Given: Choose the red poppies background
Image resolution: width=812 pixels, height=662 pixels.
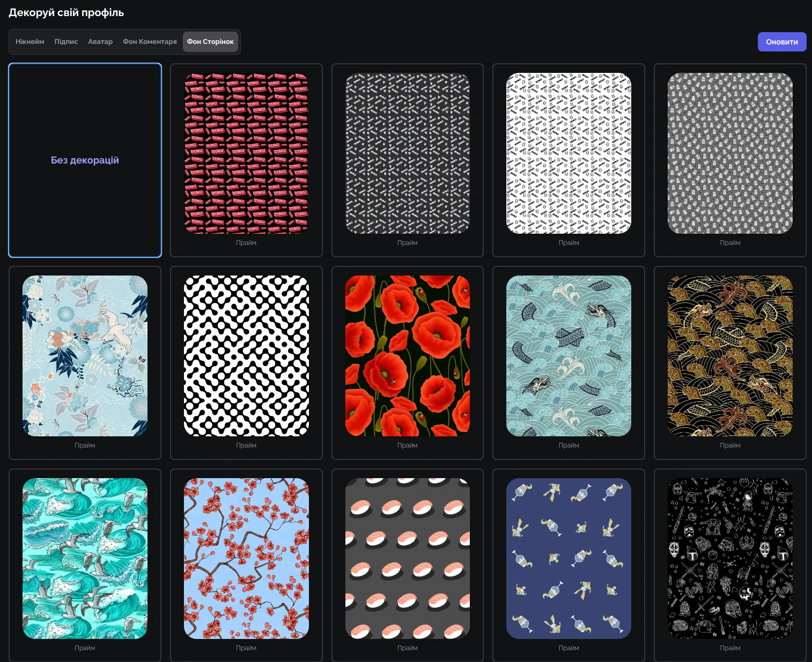Looking at the screenshot, I should point(408,356).
